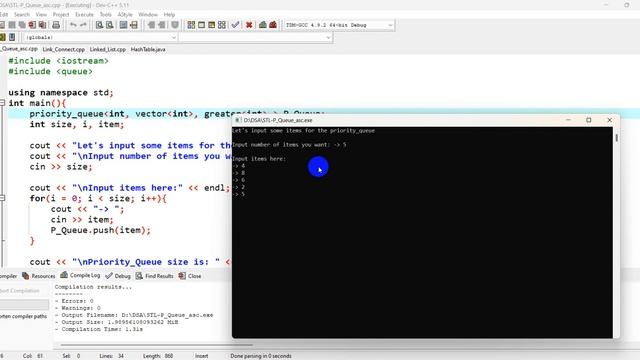Open the Compile Log panel tab
The height and width of the screenshot is (360, 640).
pyautogui.click(x=80, y=276)
